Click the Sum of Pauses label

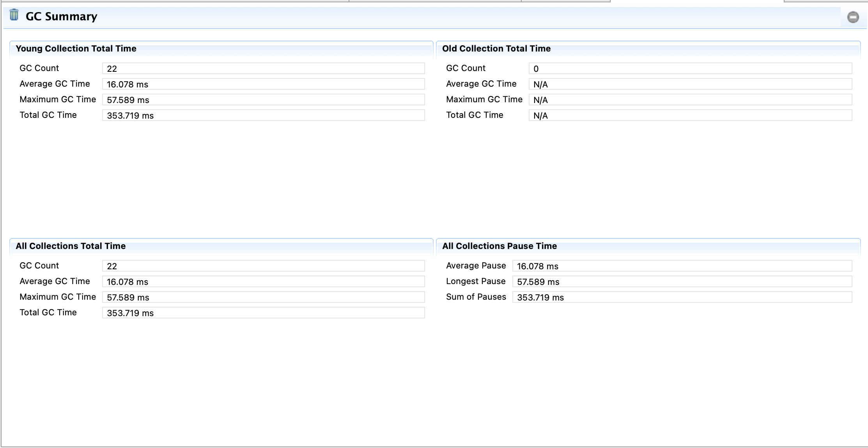point(476,297)
